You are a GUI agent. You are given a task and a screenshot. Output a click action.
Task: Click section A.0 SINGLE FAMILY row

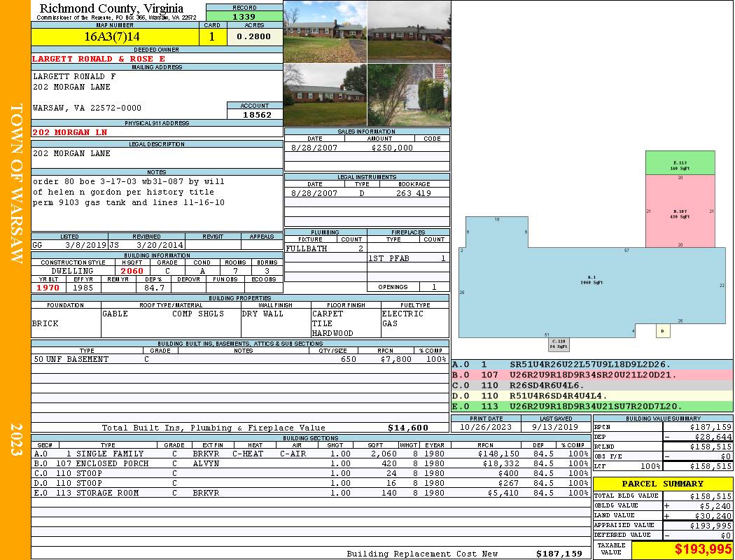coord(311,454)
